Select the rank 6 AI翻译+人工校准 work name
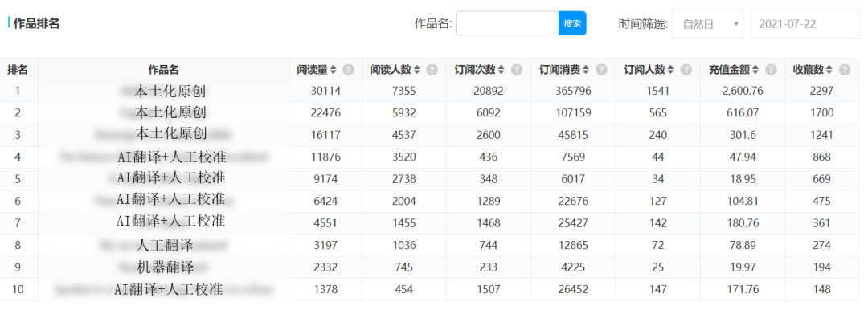Image resolution: width=868 pixels, height=310 pixels. click(172, 199)
